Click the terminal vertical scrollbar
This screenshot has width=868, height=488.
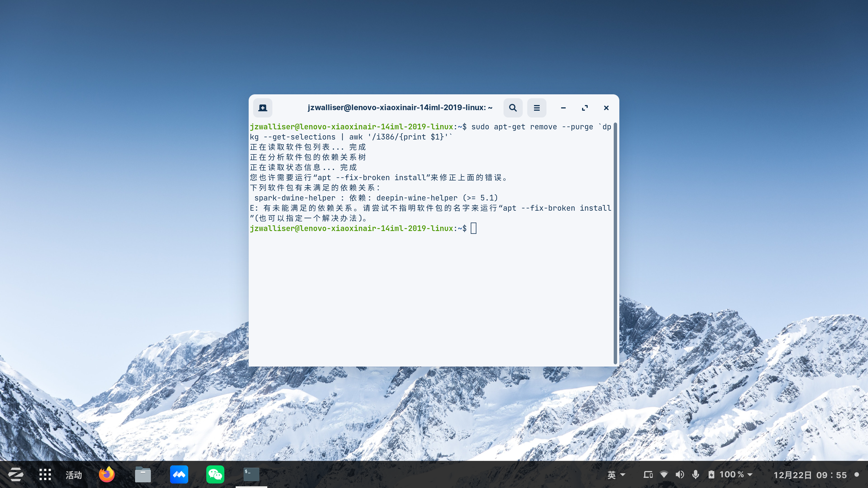(x=615, y=243)
